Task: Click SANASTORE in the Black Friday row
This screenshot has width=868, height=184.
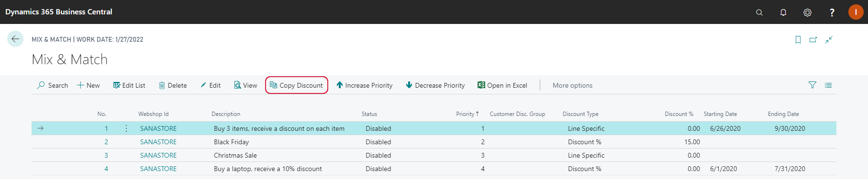Action: pyautogui.click(x=158, y=142)
